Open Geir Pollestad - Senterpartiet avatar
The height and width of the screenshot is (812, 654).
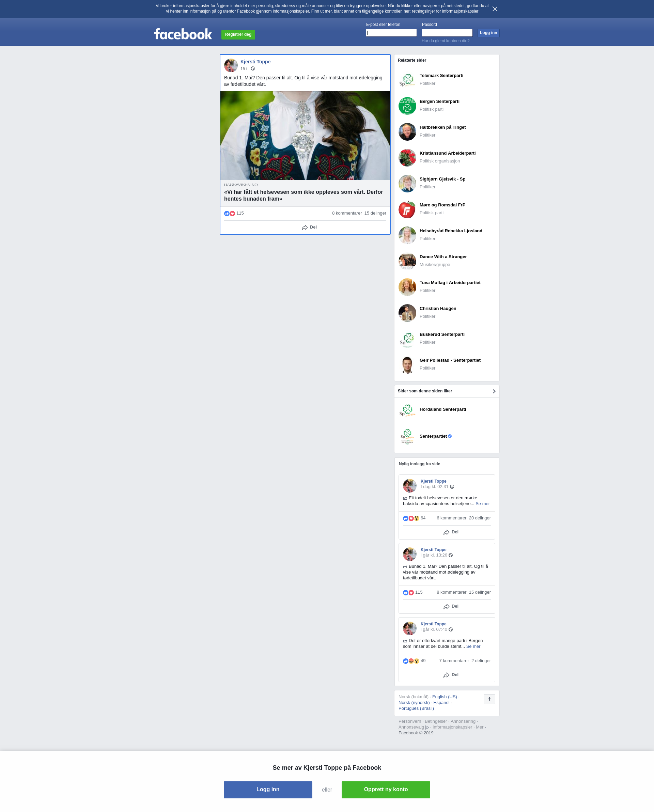click(407, 364)
